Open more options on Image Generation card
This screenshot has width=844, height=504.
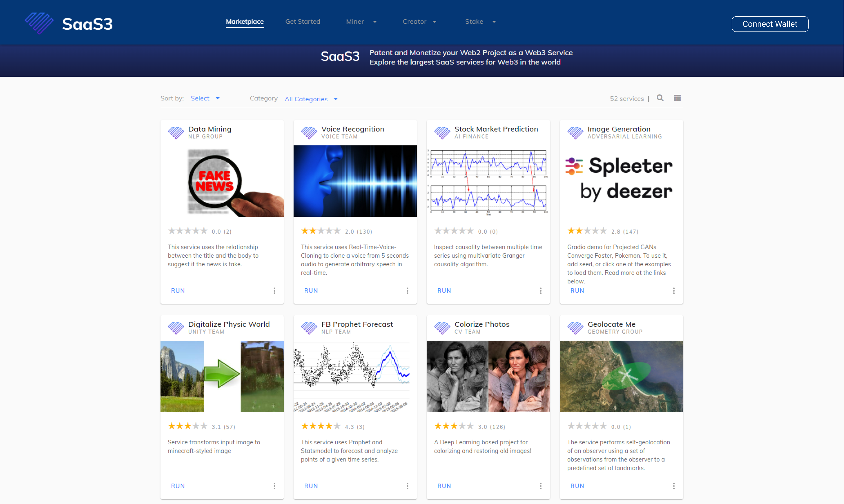674,291
